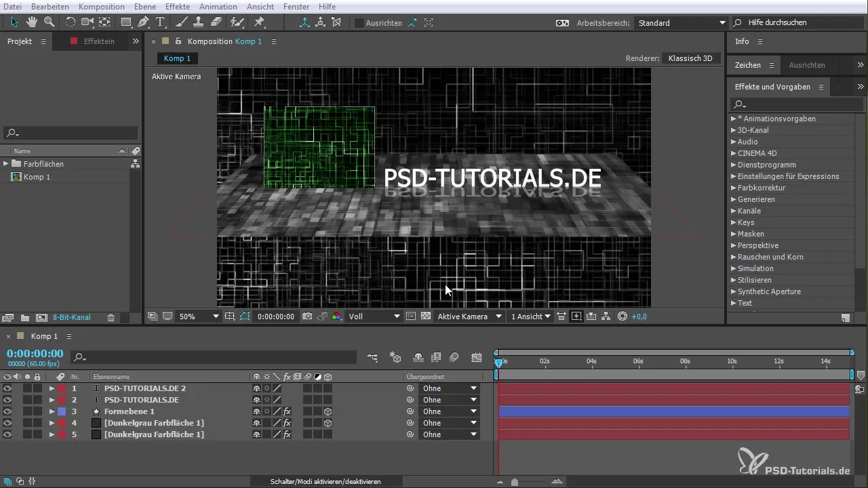Viewport: 868px width, 488px height.
Task: Open the 50% magnification dropdown
Action: pyautogui.click(x=199, y=317)
